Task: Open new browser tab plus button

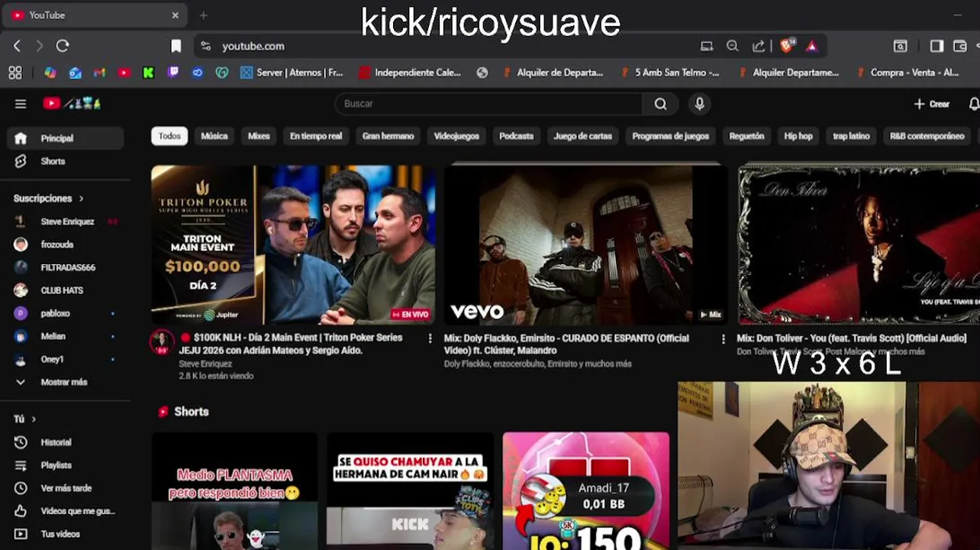Action: pos(203,15)
